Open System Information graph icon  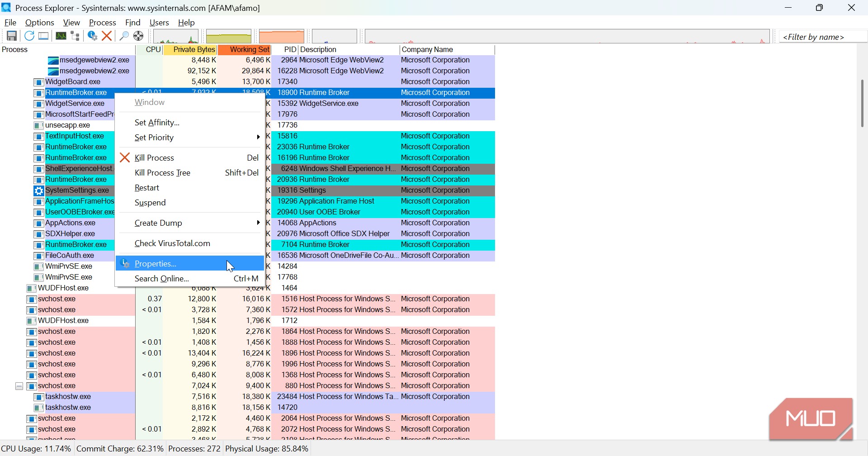coord(61,36)
